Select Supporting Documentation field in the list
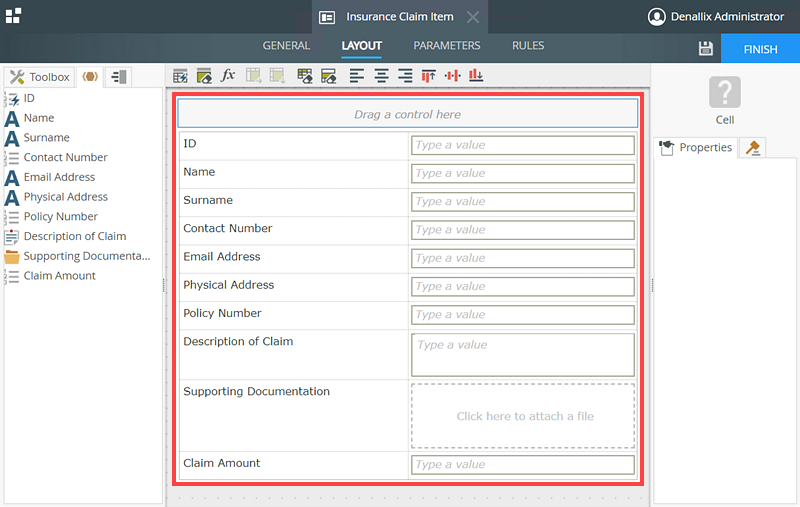This screenshot has height=507, width=800. [x=86, y=256]
